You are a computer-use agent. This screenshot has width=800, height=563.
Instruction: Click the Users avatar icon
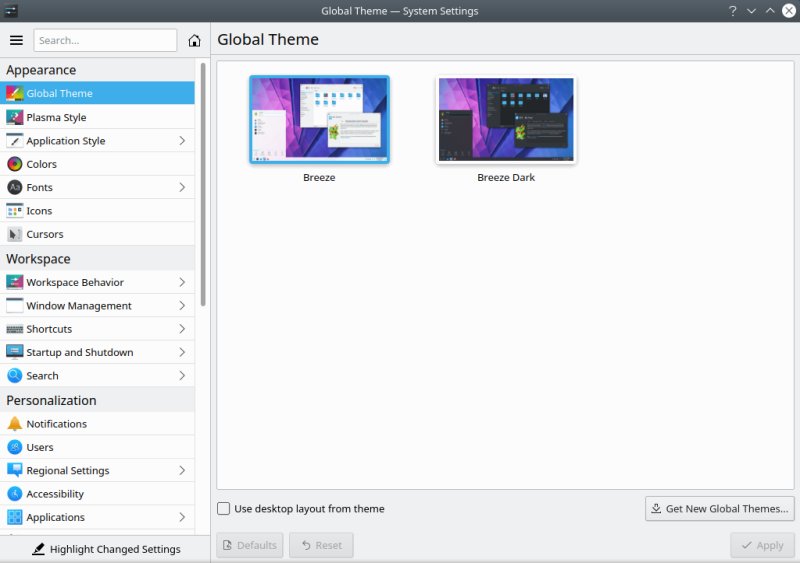[15, 447]
